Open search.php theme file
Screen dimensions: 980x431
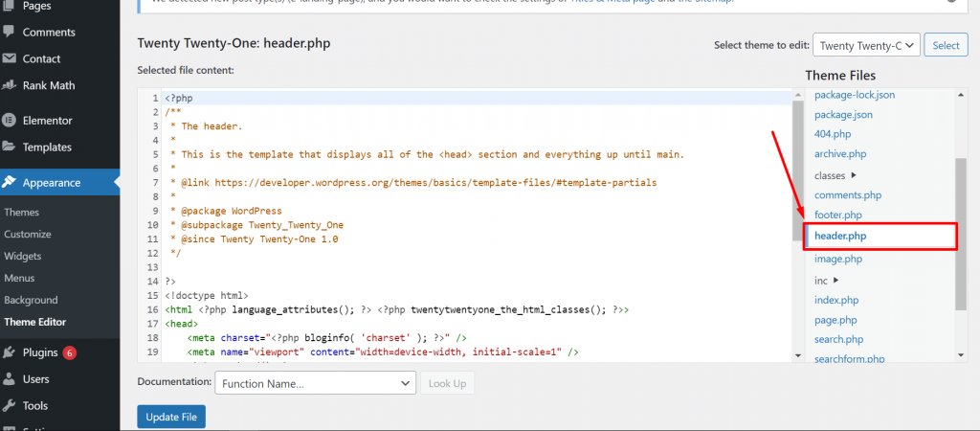[x=838, y=340]
